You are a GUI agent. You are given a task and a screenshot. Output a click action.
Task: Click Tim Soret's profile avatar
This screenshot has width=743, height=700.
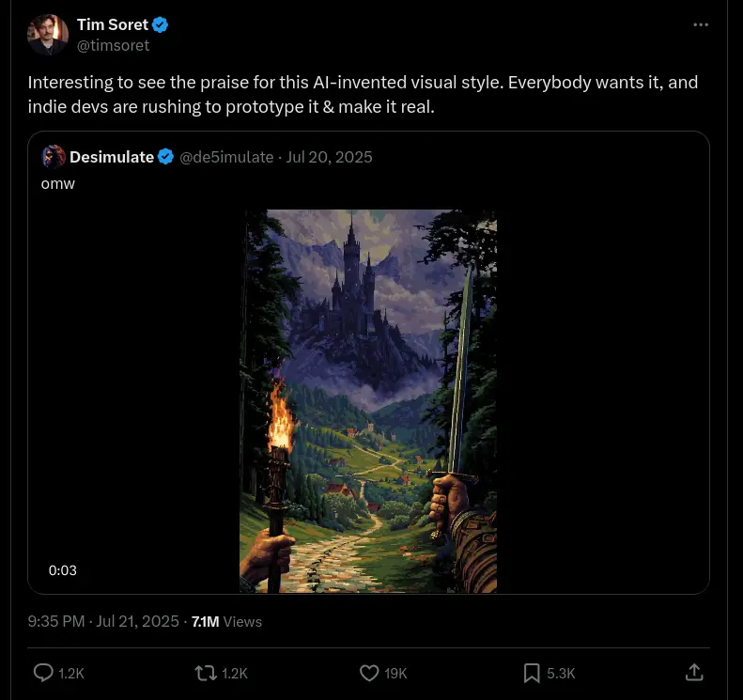pos(48,35)
